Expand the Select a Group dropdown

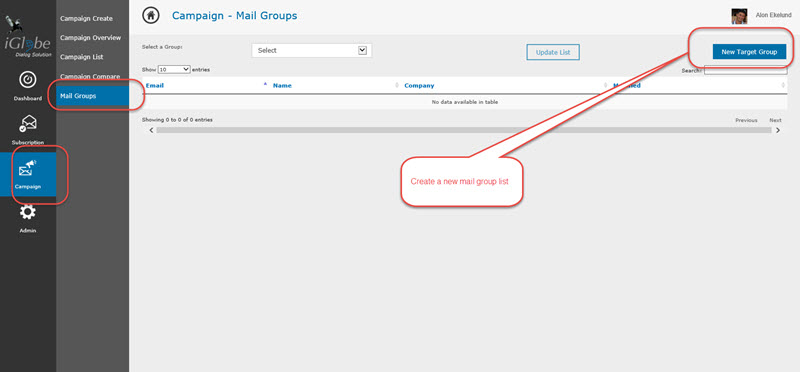[x=312, y=51]
